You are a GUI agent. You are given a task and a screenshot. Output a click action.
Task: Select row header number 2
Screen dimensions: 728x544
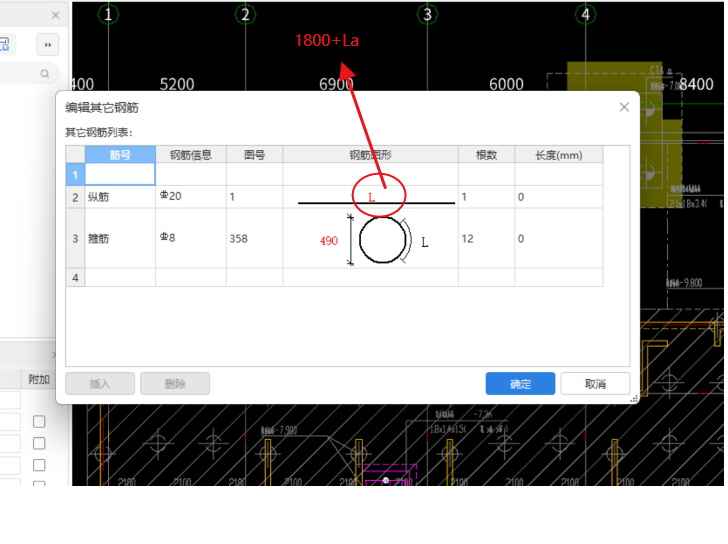75,197
